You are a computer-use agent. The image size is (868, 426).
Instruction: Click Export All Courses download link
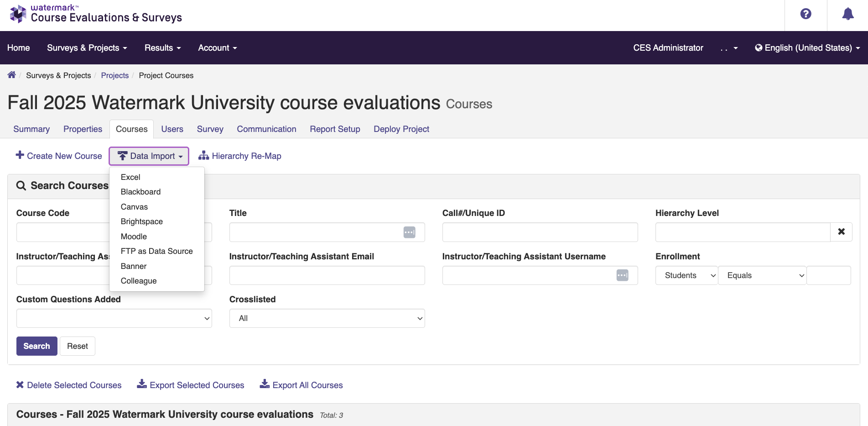[301, 385]
